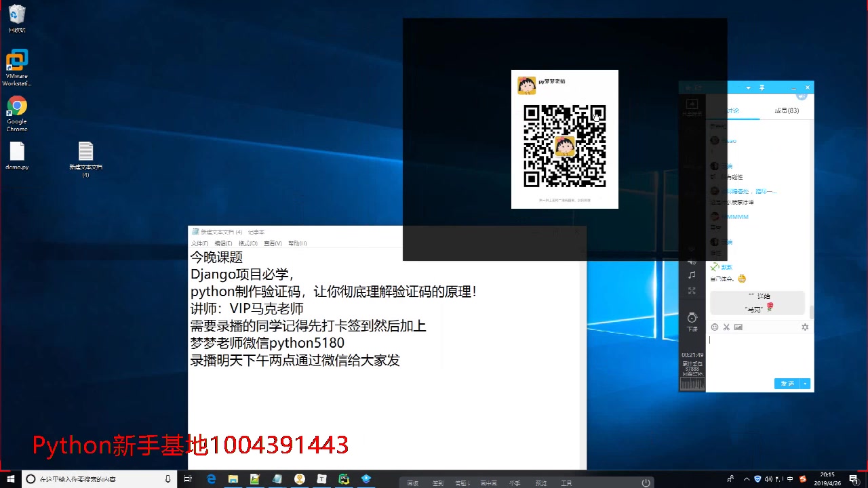Click the line about python制作验证码
Image resolution: width=868 pixels, height=488 pixels.
pyautogui.click(x=334, y=291)
